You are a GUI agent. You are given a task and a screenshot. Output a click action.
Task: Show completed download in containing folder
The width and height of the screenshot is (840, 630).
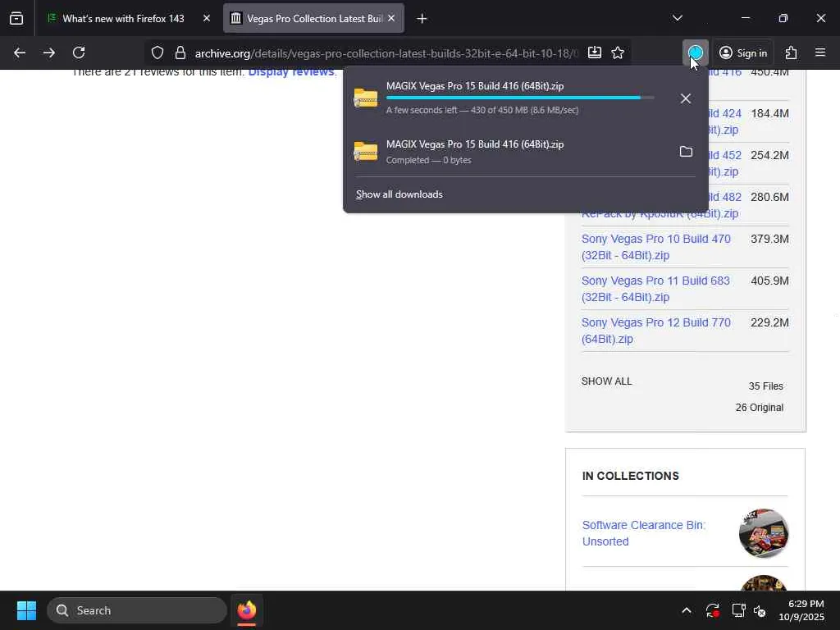[x=686, y=152]
